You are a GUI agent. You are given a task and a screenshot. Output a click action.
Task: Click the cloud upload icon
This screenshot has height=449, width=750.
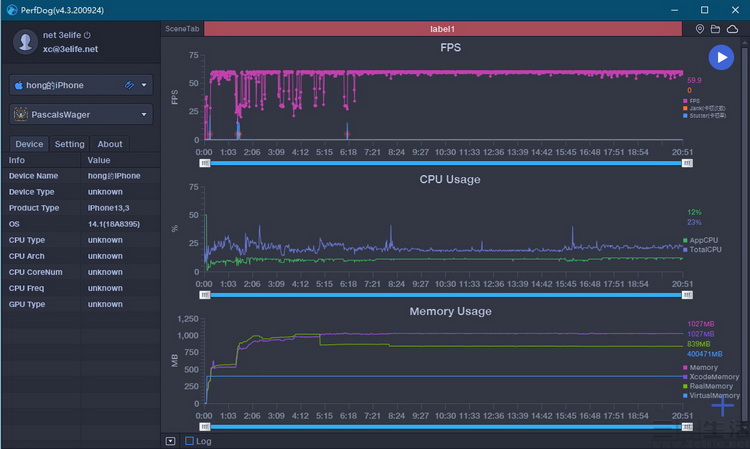point(732,29)
